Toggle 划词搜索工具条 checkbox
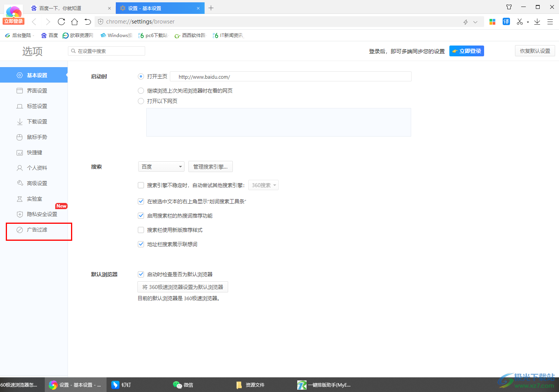 pyautogui.click(x=141, y=201)
